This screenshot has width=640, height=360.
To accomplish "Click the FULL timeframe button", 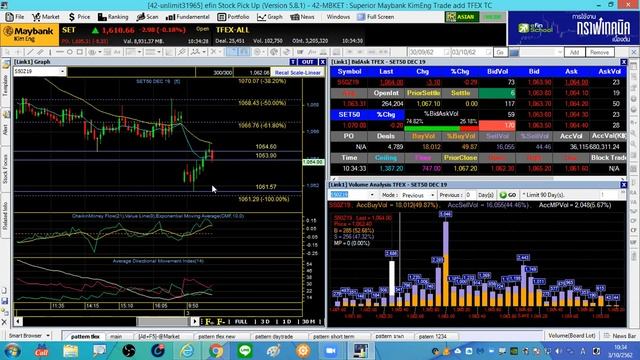I will 241,322.
